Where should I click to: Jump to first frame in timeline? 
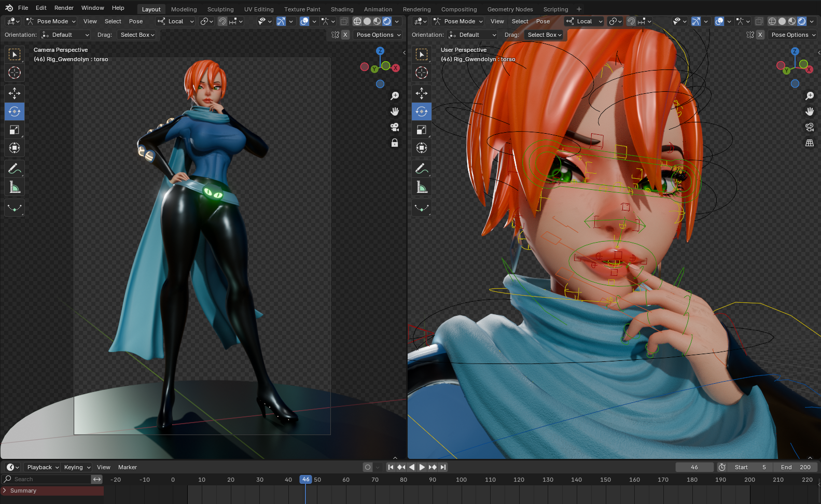tap(391, 467)
